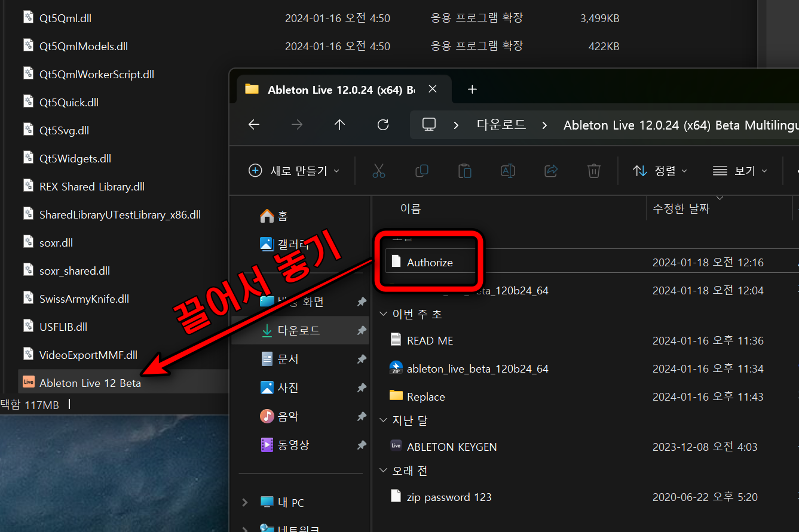Image resolution: width=799 pixels, height=532 pixels.
Task: Click the Share icon in toolbar
Action: click(x=551, y=171)
